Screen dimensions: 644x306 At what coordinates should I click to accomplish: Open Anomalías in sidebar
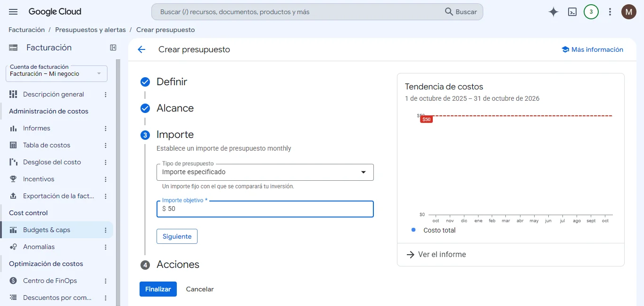[39, 247]
